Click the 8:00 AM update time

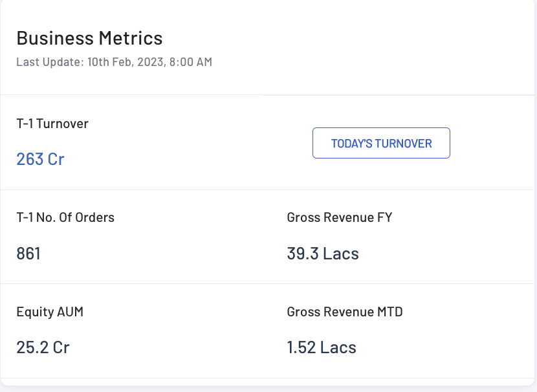[x=190, y=62]
